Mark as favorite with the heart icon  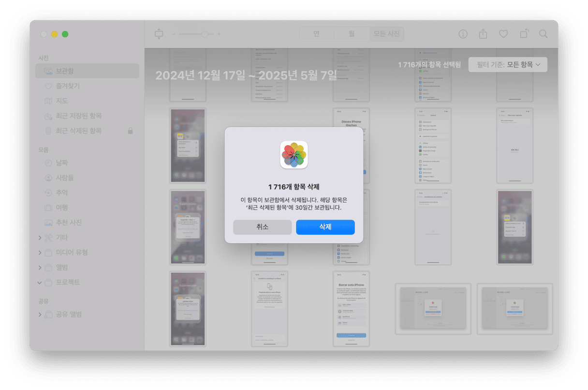(503, 34)
